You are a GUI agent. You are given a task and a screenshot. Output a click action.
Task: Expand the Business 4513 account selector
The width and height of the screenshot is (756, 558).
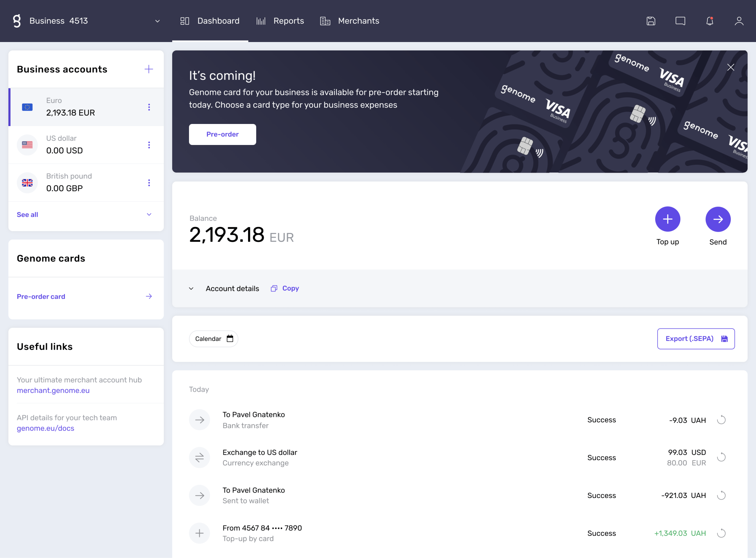coord(158,20)
